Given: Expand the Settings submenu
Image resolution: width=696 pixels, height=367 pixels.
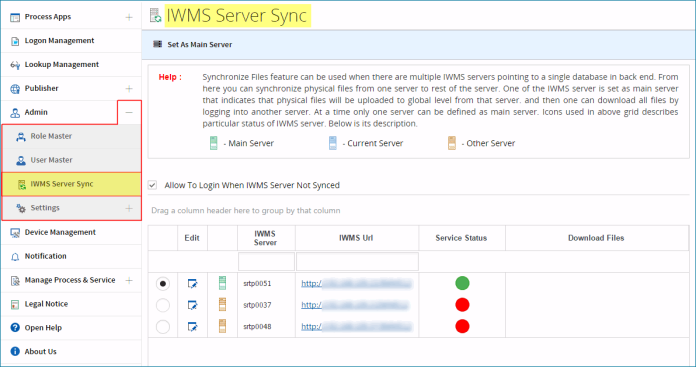Looking at the screenshot, I should tap(129, 208).
